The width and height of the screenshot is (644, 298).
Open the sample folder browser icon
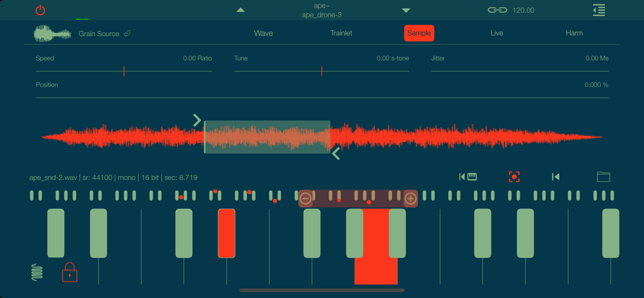(x=603, y=177)
